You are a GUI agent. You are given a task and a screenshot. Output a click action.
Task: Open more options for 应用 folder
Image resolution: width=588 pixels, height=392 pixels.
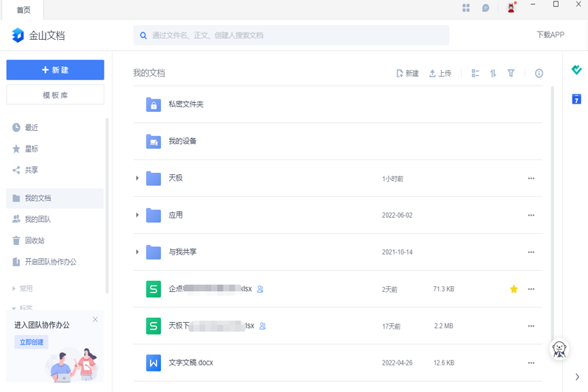531,215
